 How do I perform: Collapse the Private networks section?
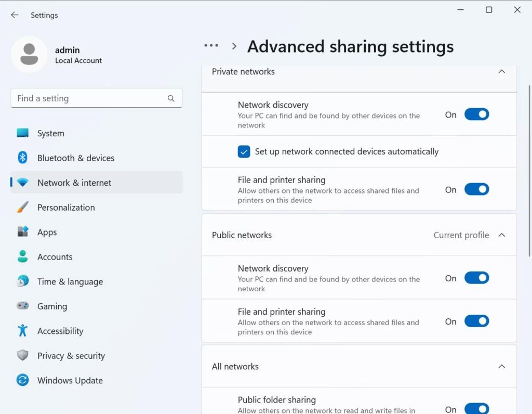[x=501, y=72]
